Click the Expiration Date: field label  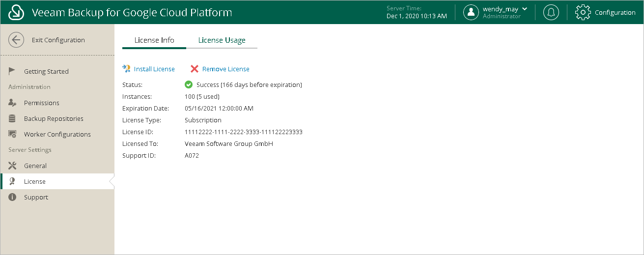click(x=145, y=108)
